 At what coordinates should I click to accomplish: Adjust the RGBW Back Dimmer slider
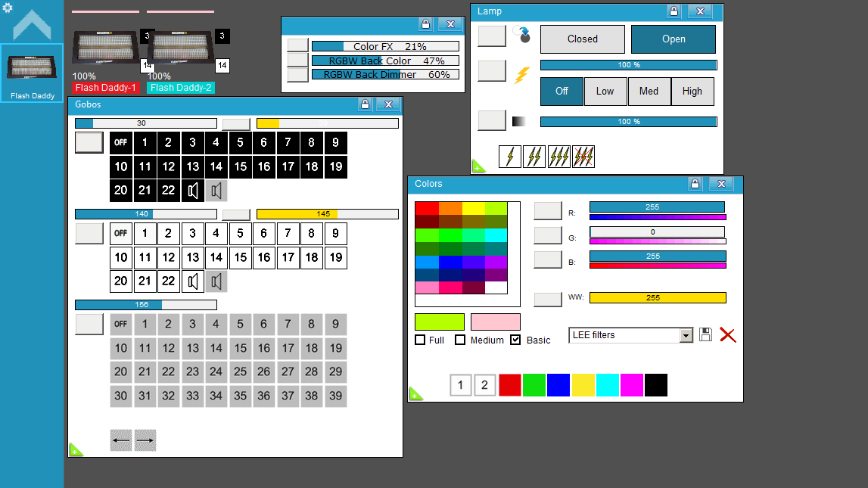pos(385,74)
